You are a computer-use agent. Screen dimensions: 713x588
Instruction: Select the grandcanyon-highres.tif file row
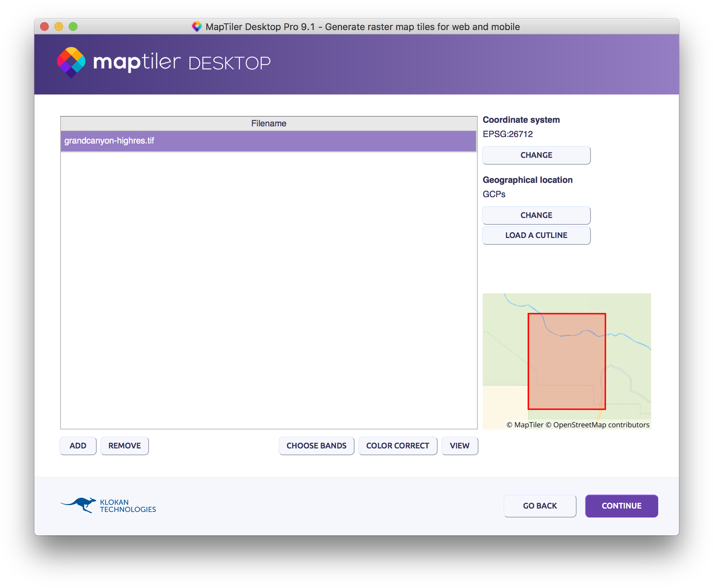(268, 141)
